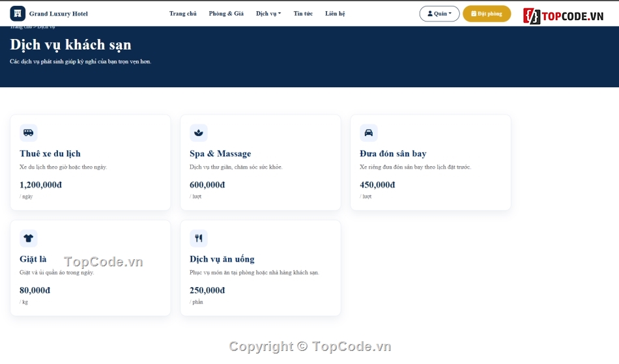Click the t-shirt icon on Giặt là card
This screenshot has height=364, width=619.
pyautogui.click(x=29, y=238)
